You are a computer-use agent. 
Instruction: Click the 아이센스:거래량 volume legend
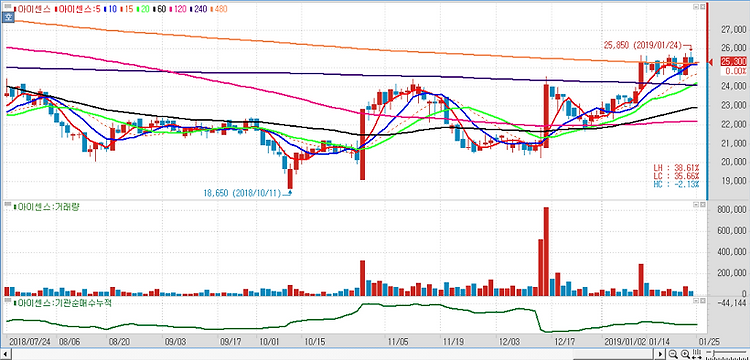45,207
